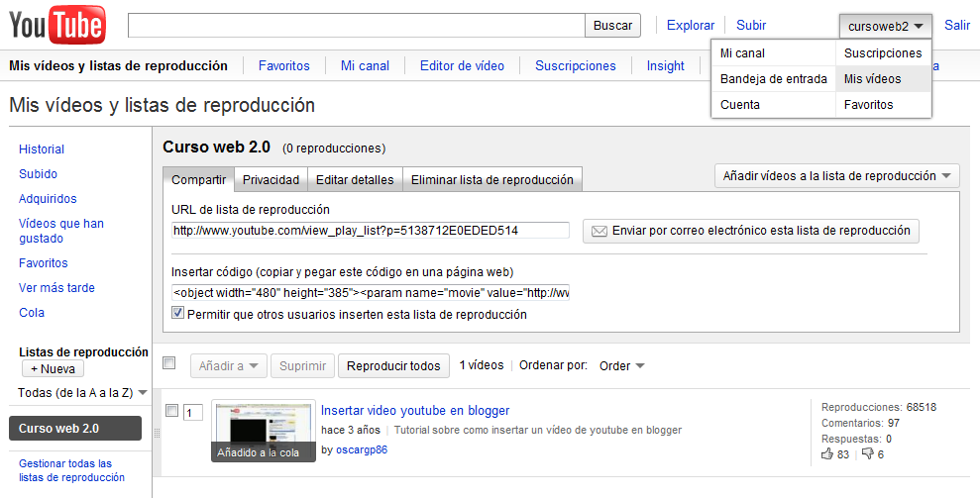Open the oscargp86 uploader link
Screen dimensions: 980x498
[362, 449]
